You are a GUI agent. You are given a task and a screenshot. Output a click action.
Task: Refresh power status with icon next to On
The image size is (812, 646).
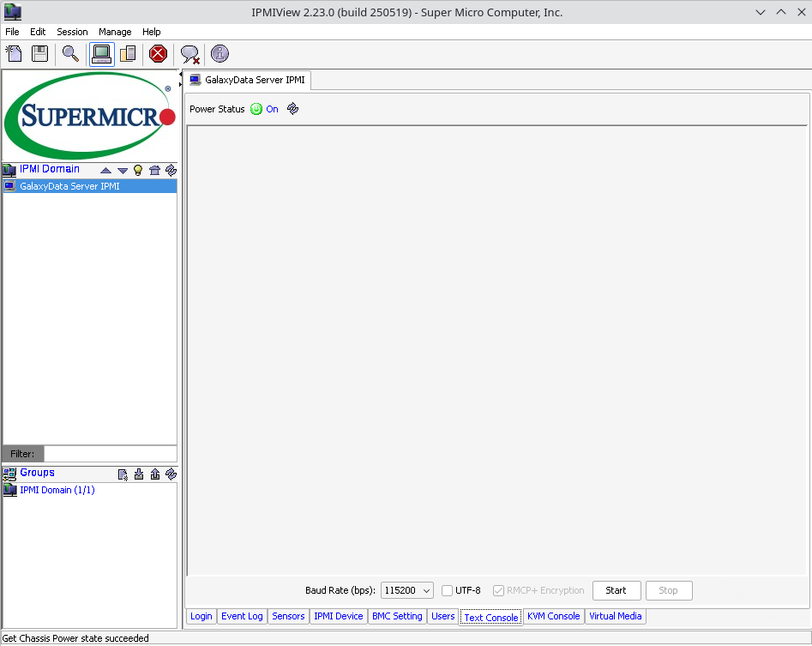[x=292, y=109]
